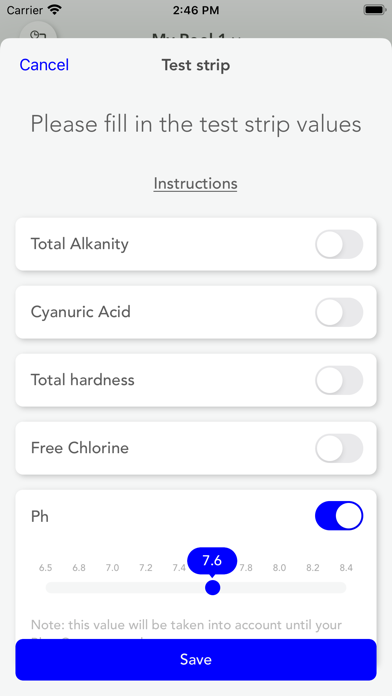Tap the 7.6 value bubble
The image size is (392, 696).
click(x=212, y=561)
